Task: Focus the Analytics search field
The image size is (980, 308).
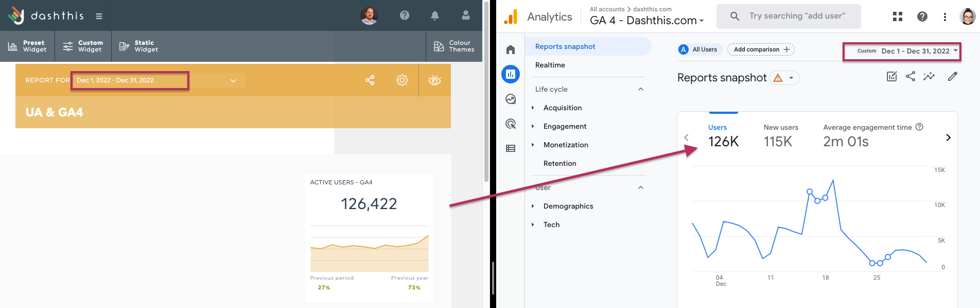Action: 789,16
